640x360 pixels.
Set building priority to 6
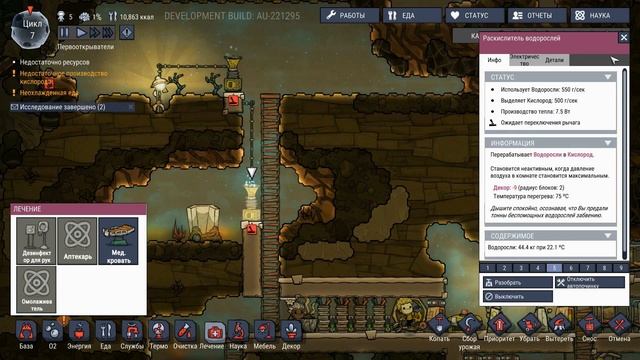pyautogui.click(x=571, y=268)
